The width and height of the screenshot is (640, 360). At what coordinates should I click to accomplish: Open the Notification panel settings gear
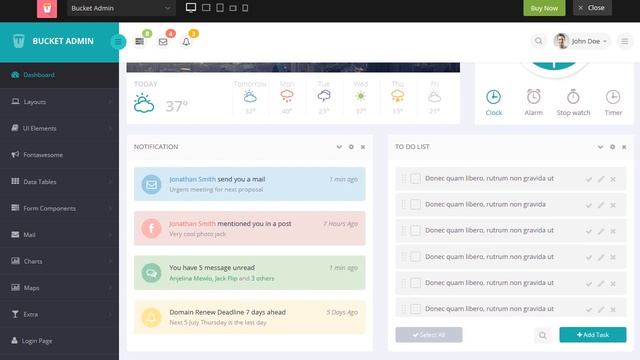pos(351,147)
